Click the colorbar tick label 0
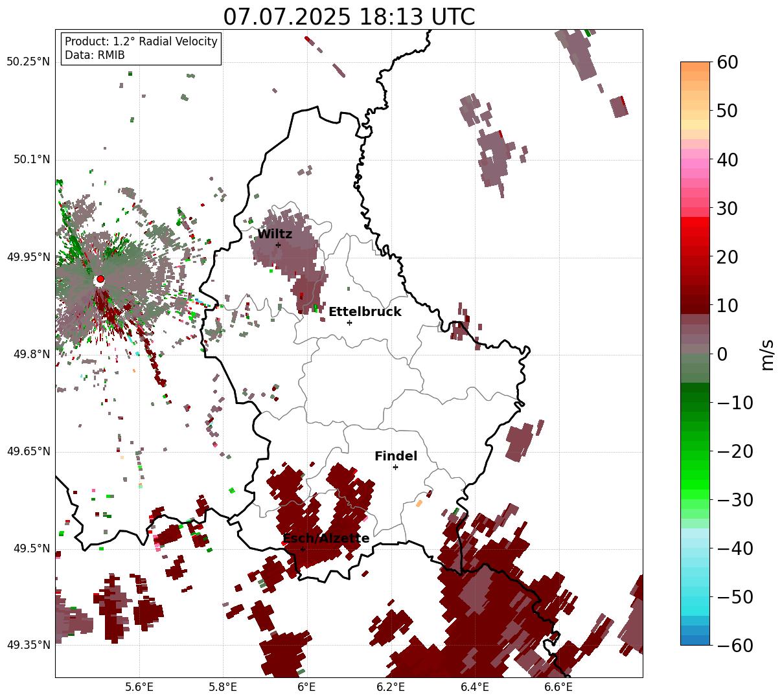Viewport: 782px width, 700px height. (x=722, y=354)
